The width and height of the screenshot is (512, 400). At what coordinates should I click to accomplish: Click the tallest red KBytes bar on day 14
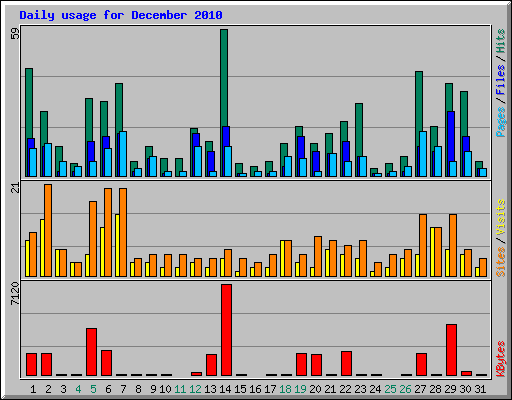(x=226, y=330)
